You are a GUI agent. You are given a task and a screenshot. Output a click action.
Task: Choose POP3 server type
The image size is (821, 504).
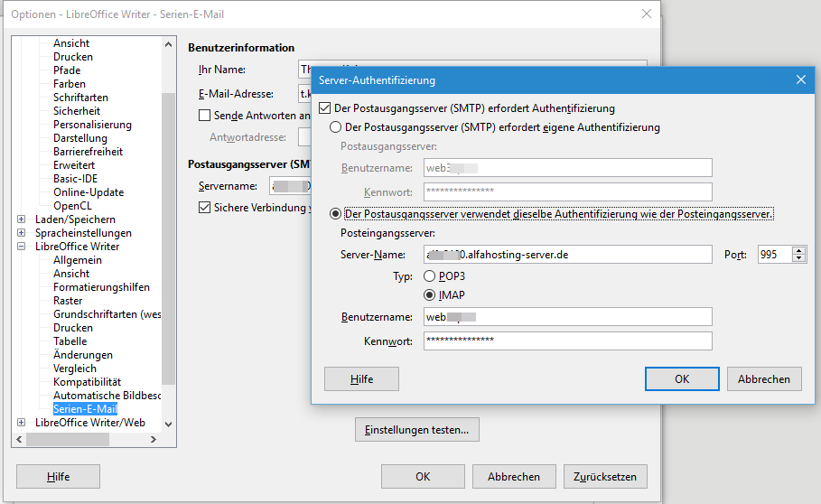[x=429, y=275]
